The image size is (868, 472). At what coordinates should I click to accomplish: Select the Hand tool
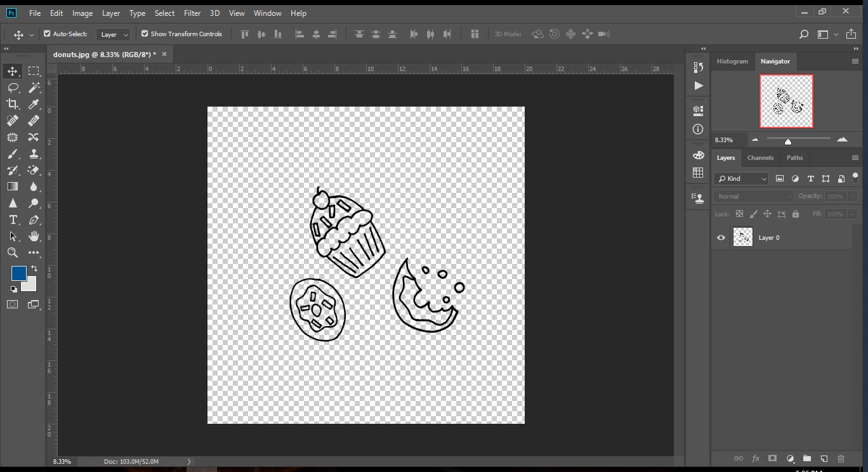(x=34, y=236)
